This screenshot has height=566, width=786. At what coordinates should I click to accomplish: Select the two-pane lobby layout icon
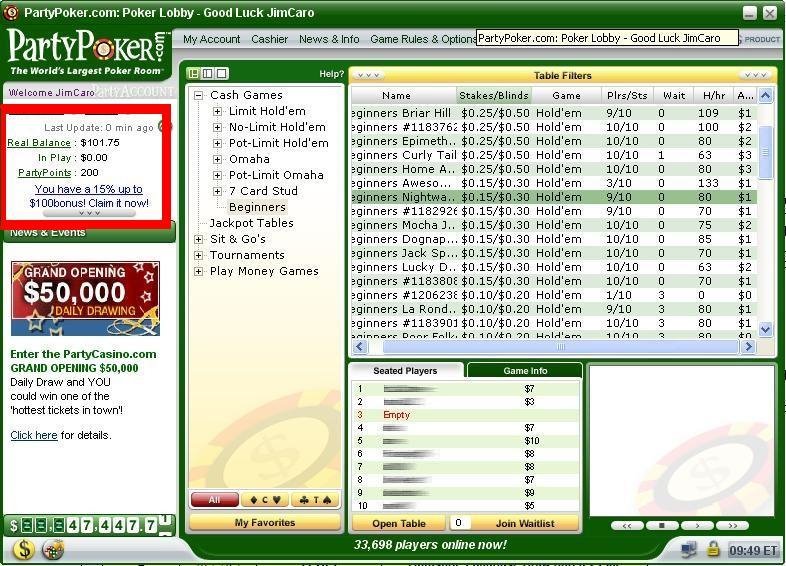pos(208,74)
